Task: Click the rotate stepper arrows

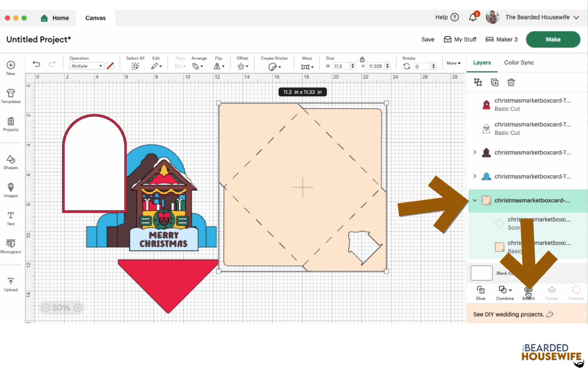Action: coord(434,66)
